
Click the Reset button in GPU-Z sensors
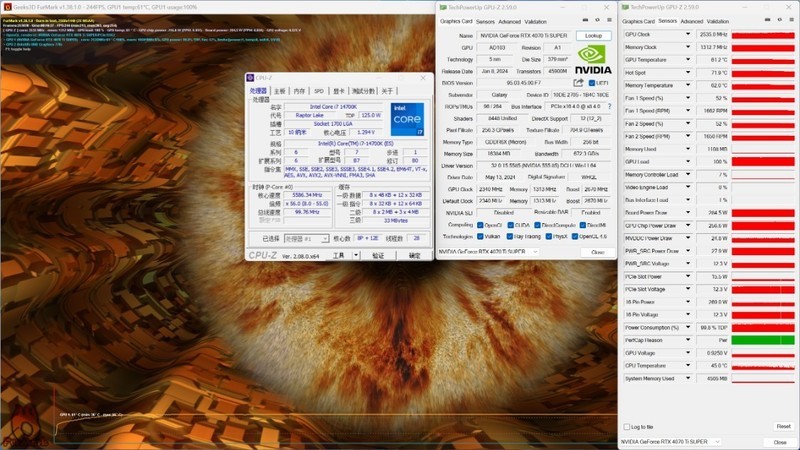tap(783, 426)
